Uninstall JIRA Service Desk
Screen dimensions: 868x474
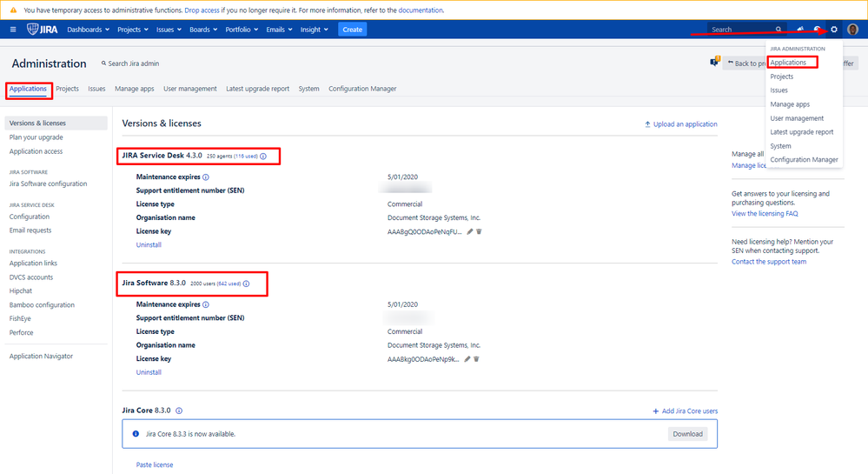149,245
